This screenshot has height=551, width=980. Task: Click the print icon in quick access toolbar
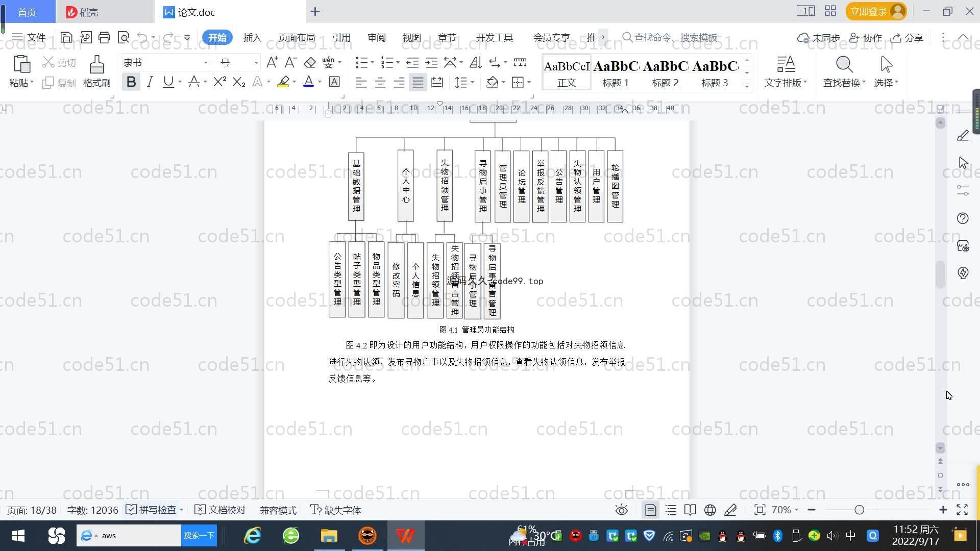(104, 37)
